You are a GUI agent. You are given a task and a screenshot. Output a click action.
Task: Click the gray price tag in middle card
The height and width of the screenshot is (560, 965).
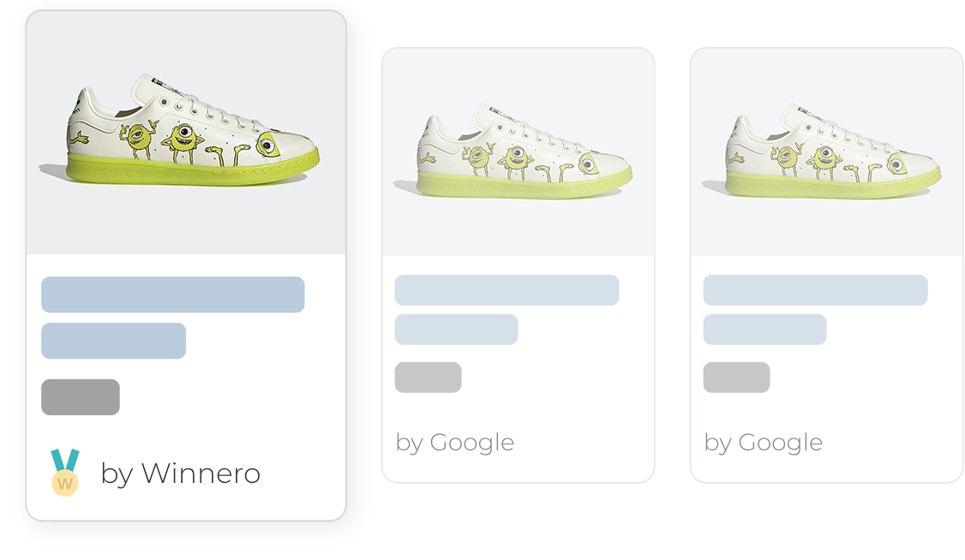[428, 378]
